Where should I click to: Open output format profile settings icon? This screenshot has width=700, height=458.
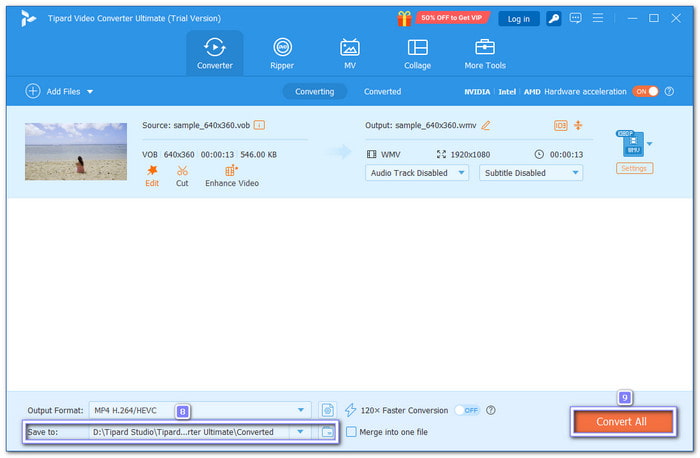tap(328, 410)
